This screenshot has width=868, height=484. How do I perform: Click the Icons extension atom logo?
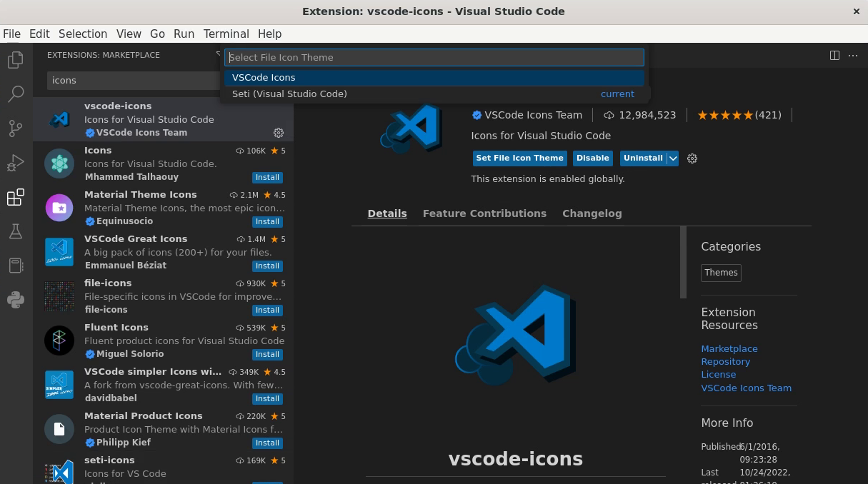59,163
